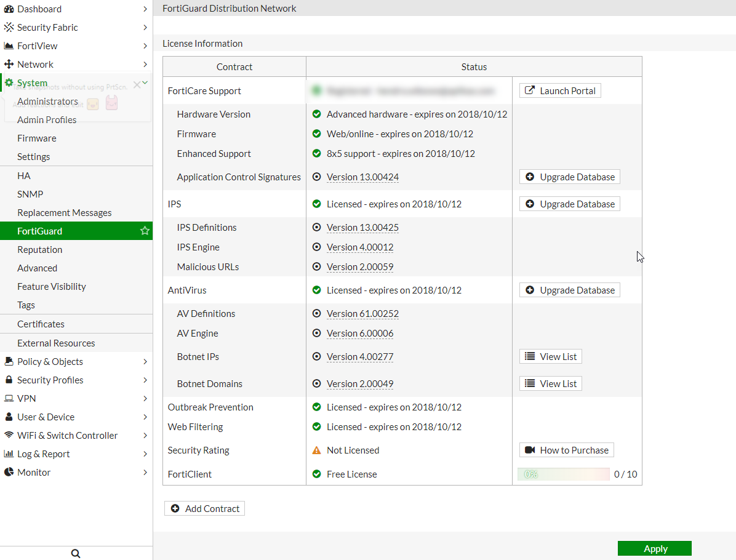Open AV Engine Version 6.00006 link
The image size is (736, 560).
(360, 334)
